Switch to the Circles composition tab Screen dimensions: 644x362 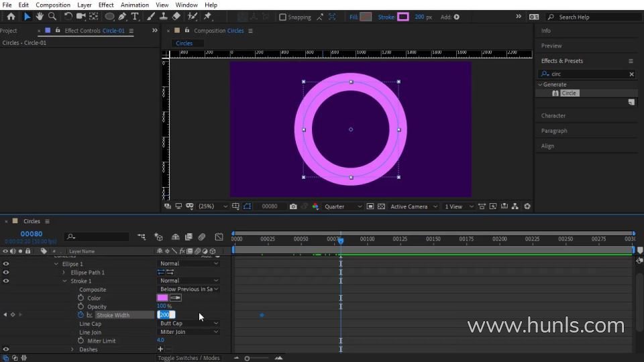tap(184, 43)
